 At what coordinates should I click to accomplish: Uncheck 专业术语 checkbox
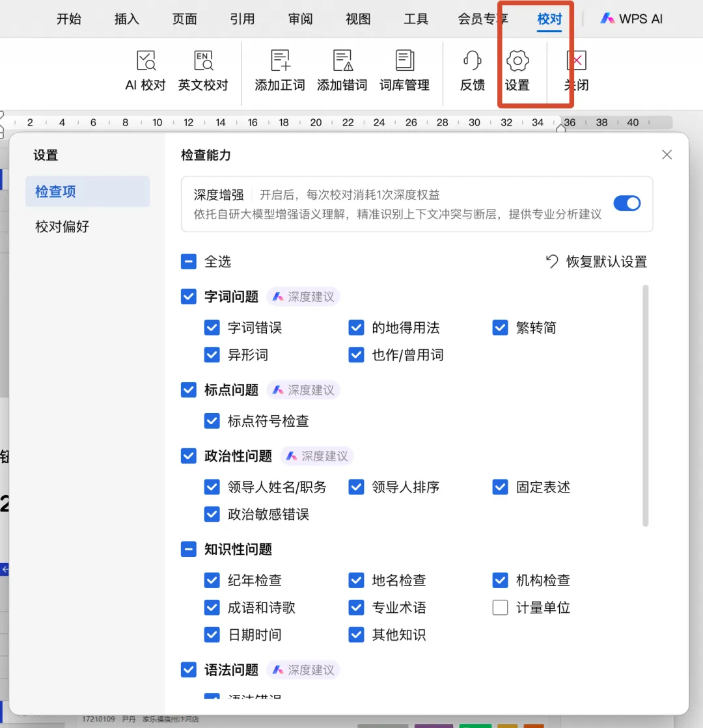pyautogui.click(x=356, y=608)
